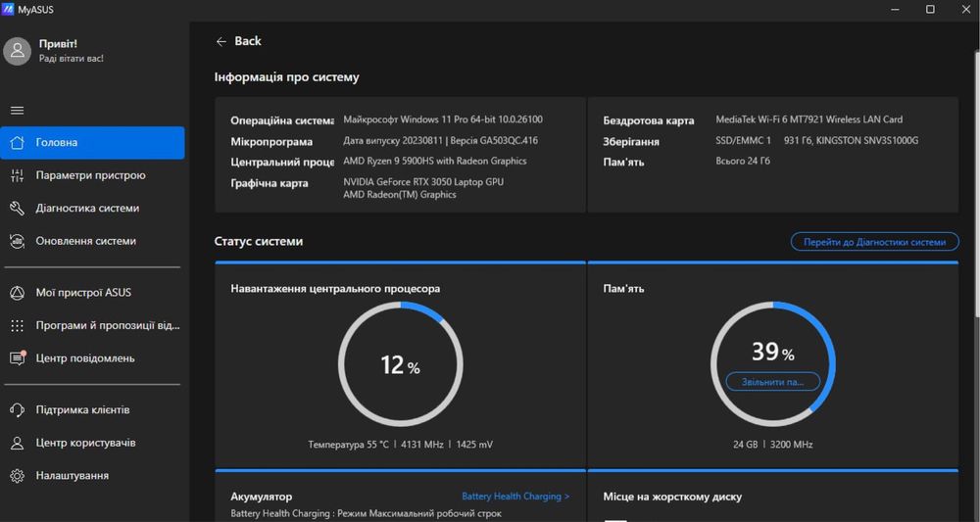Click Навантаження центрального процесора heading
Screen dimensions: 980x522
click(x=335, y=289)
